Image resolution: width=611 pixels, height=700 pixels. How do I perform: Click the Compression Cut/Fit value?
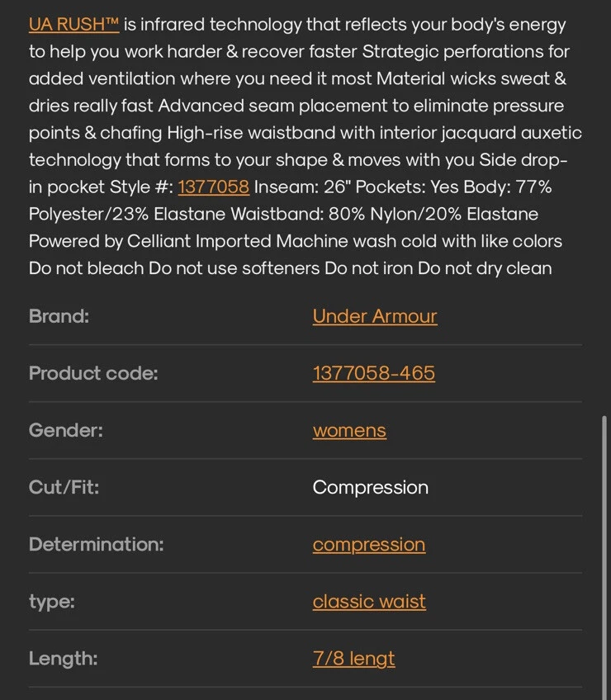(x=370, y=488)
